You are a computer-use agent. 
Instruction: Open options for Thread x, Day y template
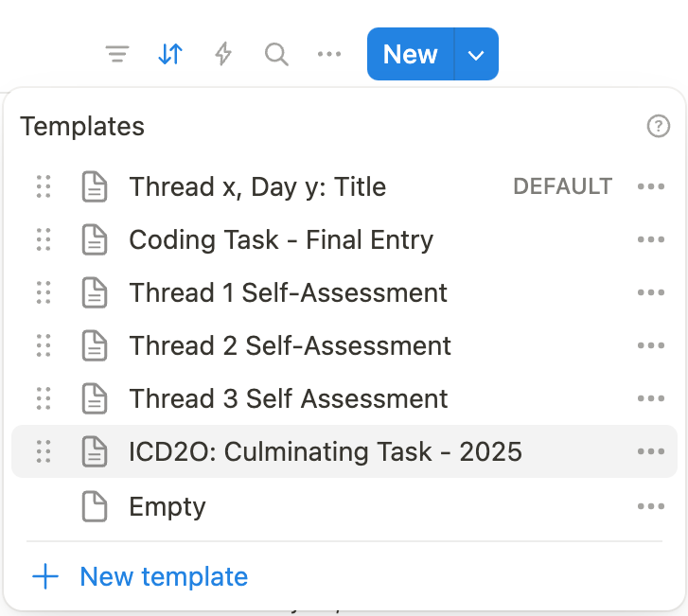[651, 187]
